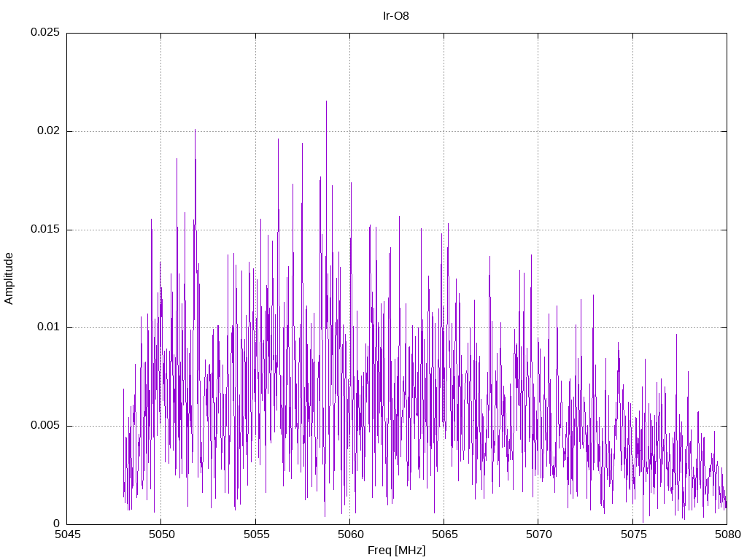Click the 5055 x-axis tick label
The width and height of the screenshot is (747, 560).
(x=256, y=534)
